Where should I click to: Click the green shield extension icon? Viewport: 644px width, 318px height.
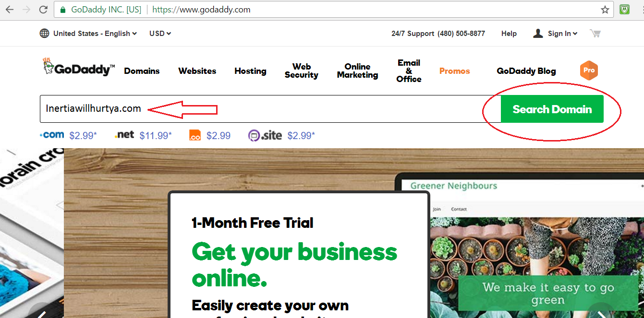[624, 9]
